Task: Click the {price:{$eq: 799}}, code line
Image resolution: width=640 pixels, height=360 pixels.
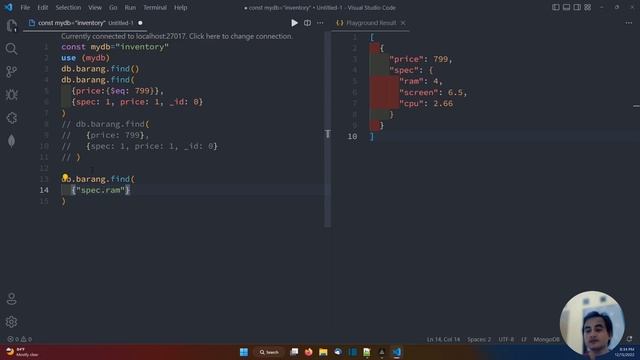Action: (118, 91)
